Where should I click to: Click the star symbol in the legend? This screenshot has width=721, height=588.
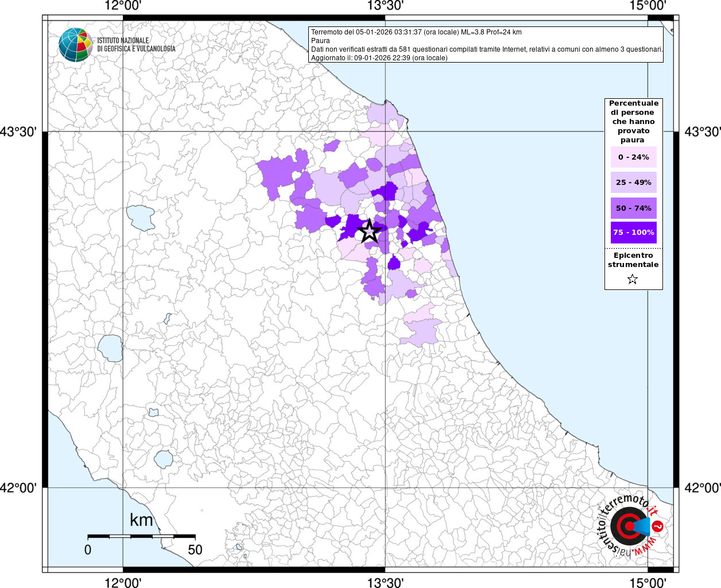click(633, 280)
